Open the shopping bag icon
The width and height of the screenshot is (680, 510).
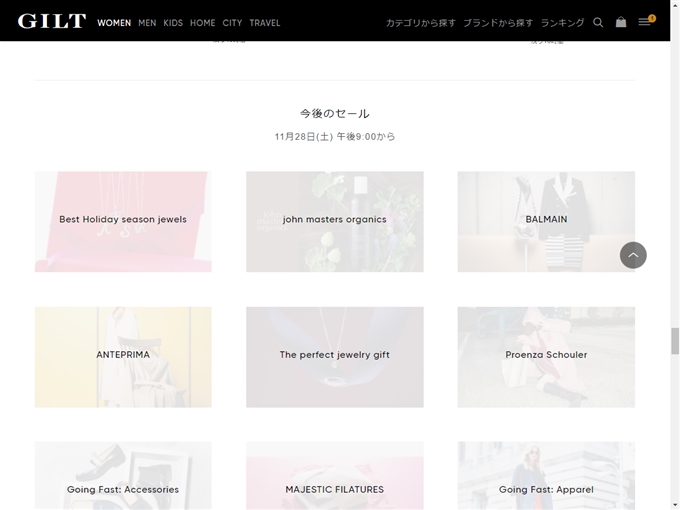click(x=621, y=22)
